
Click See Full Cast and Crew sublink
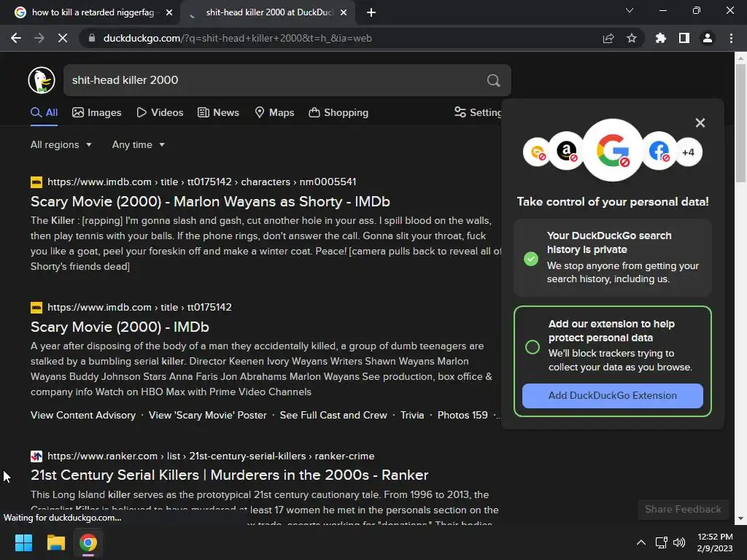[333, 415]
